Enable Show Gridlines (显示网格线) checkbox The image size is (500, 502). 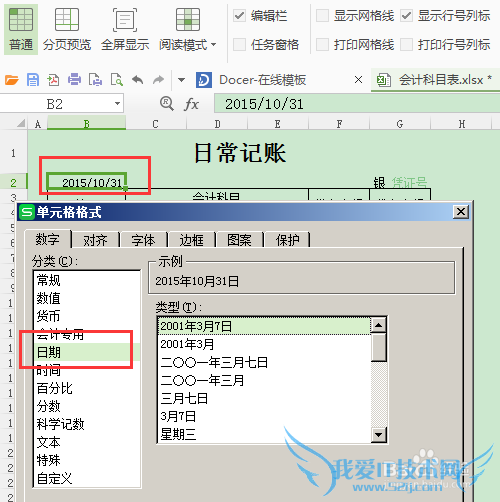pyautogui.click(x=322, y=16)
